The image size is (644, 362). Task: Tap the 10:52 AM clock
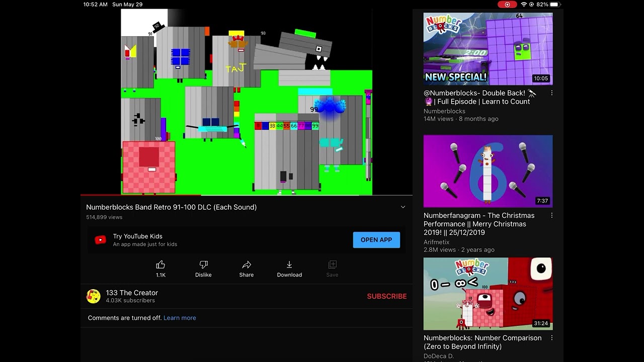95,5
